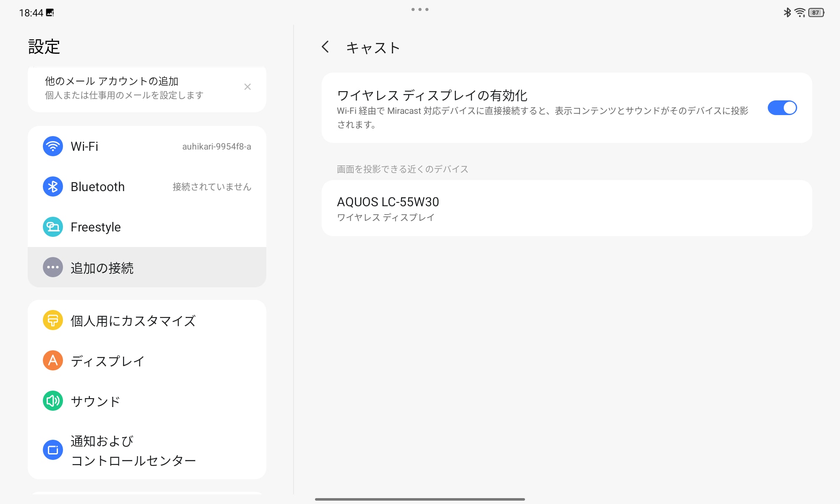The image size is (840, 504).
Task: Select the AQUOS LC-55W30 wireless display
Action: click(567, 208)
